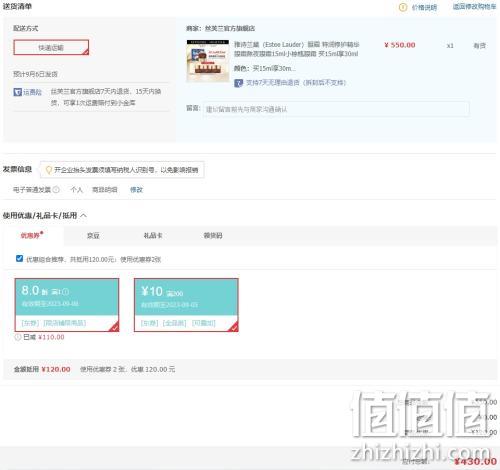Click the price description info icon

(x=403, y=7)
